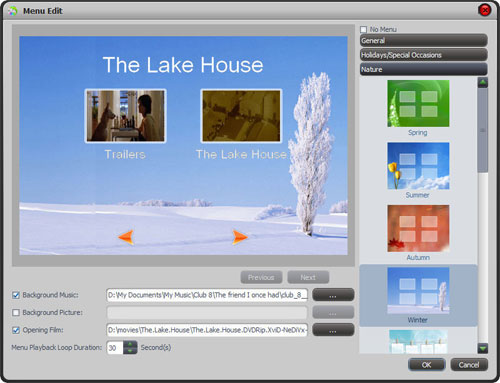Browse for a background picture file

point(333,313)
